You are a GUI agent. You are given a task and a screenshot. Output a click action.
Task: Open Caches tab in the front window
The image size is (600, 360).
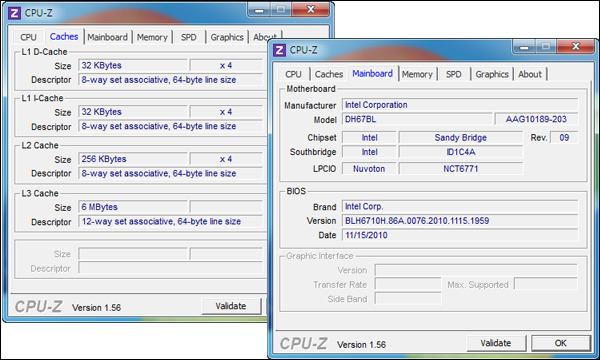329,74
